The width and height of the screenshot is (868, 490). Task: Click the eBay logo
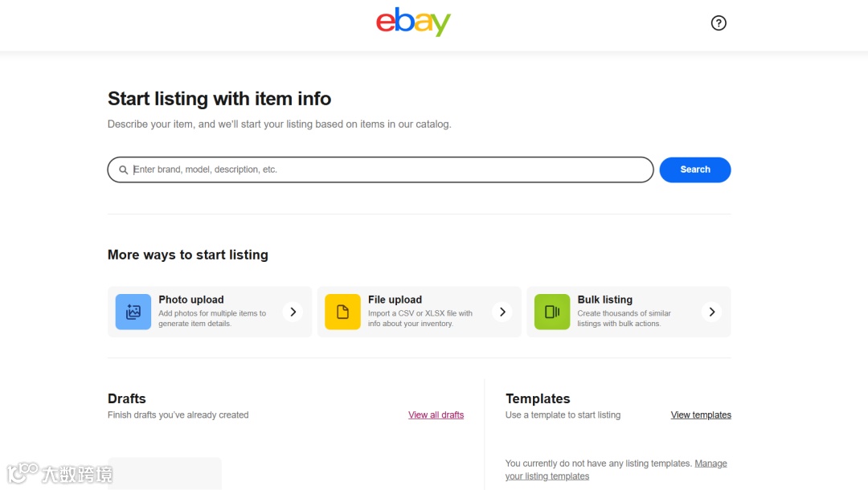[413, 22]
